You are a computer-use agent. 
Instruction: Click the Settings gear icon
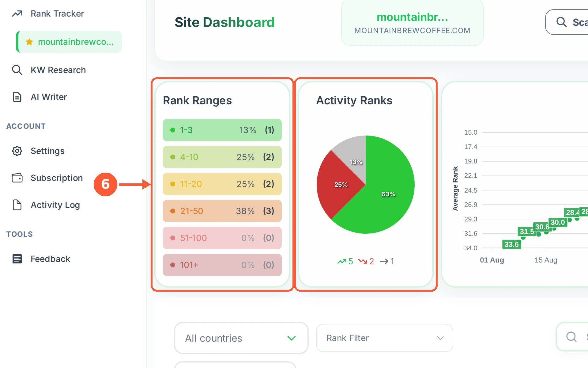[17, 151]
